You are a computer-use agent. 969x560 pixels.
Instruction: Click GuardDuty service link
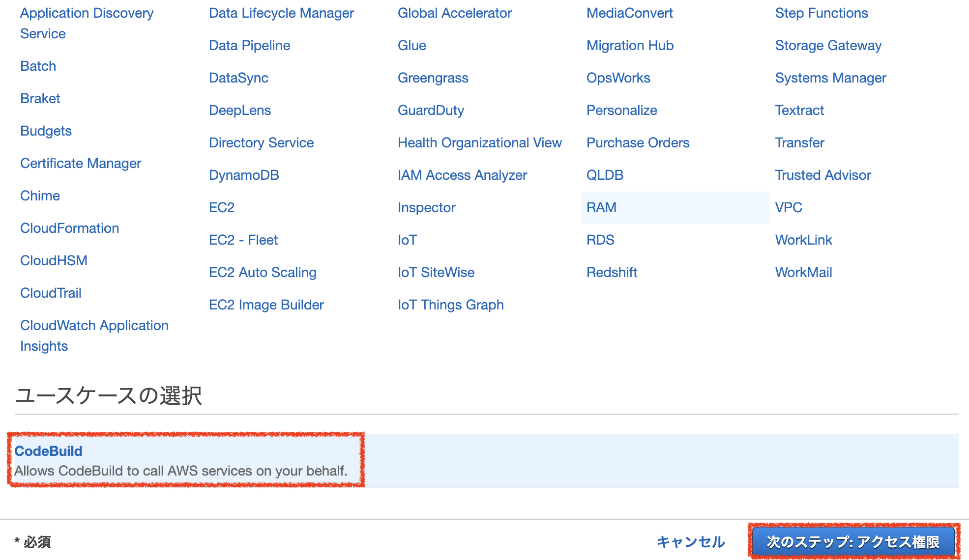431,110
